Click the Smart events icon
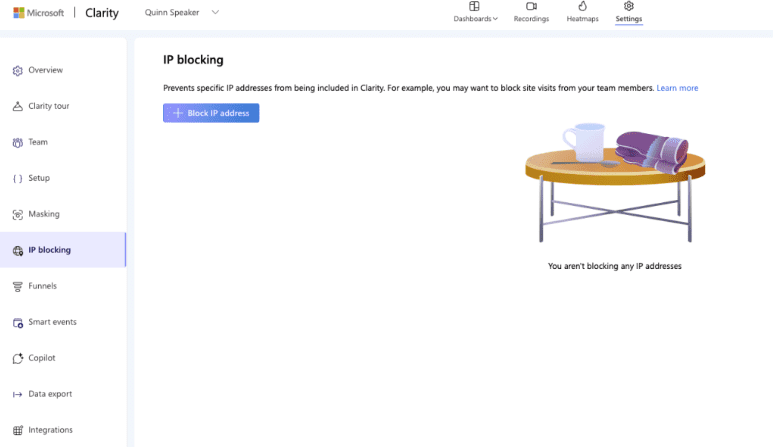Screen dimensions: 773x447 pyautogui.click(x=17, y=323)
